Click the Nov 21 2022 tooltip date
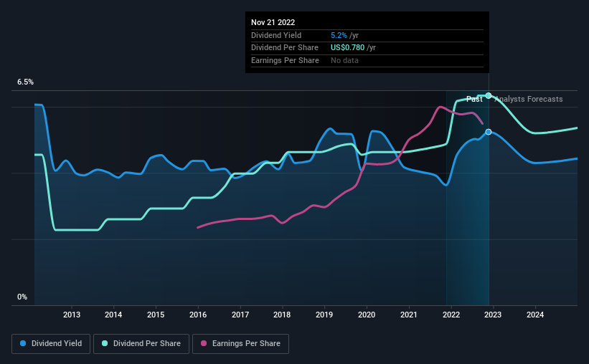 pyautogui.click(x=273, y=22)
